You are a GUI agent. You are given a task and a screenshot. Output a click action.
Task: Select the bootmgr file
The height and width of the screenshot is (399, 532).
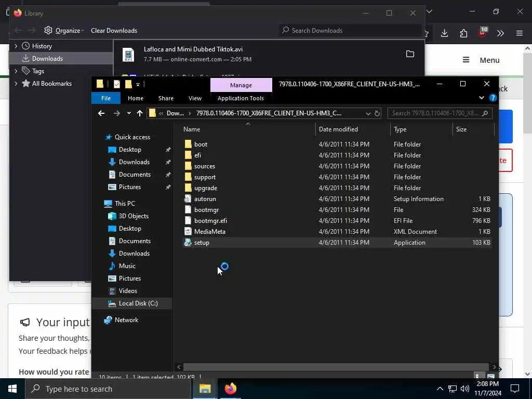tap(206, 210)
